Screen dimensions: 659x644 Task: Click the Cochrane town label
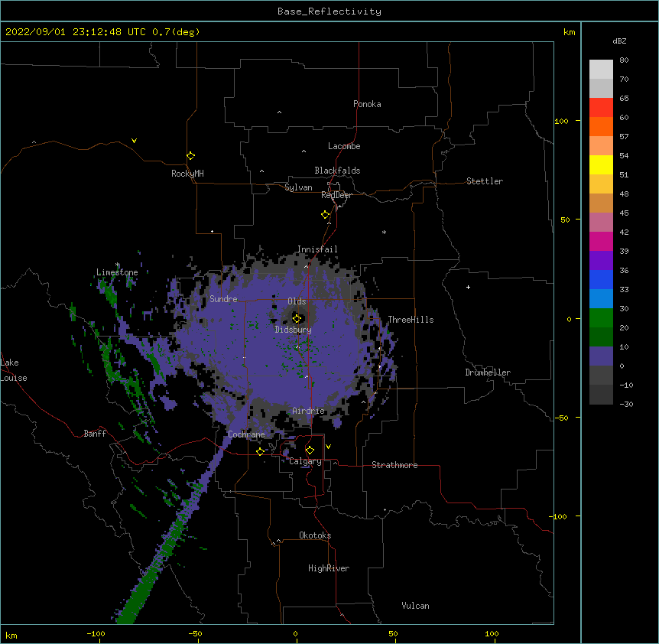246,434
